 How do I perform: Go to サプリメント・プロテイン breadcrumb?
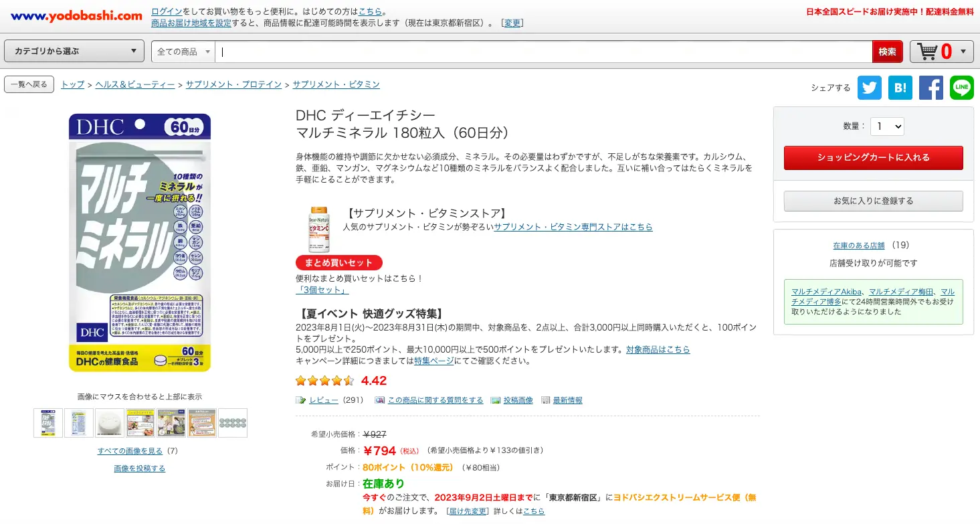click(233, 84)
